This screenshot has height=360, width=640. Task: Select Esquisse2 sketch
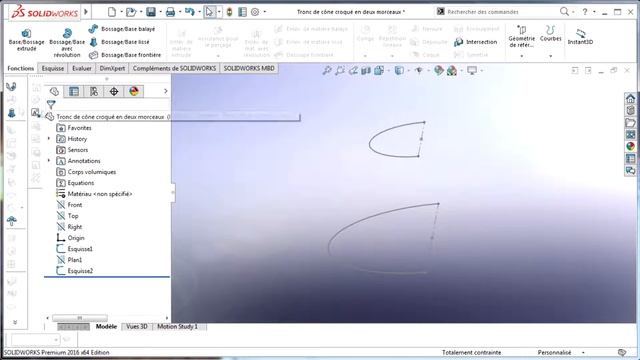coord(80,271)
